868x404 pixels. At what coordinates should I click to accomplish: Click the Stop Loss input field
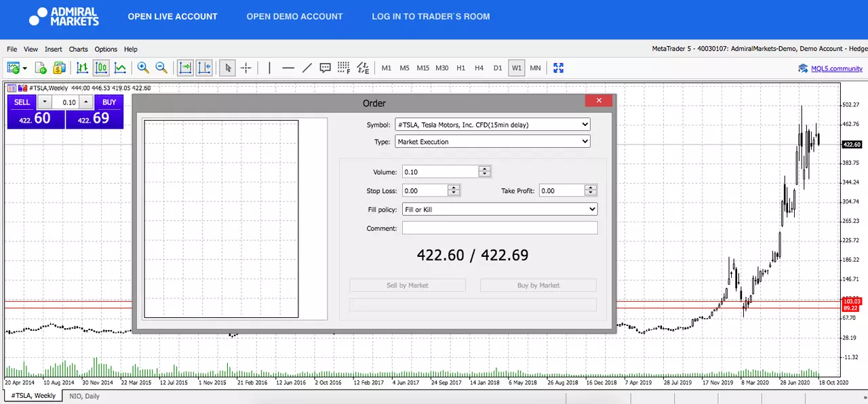[425, 191]
